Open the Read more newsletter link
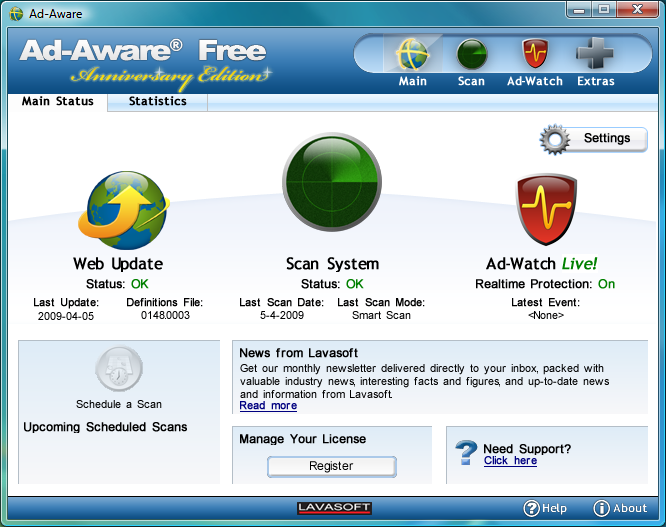Image resolution: width=666 pixels, height=527 pixels. pyautogui.click(x=268, y=406)
